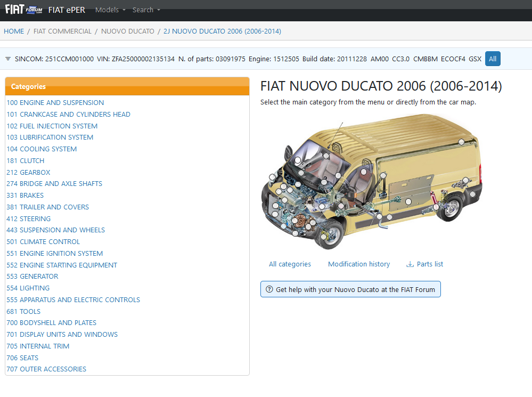
Task: Click Get help at the FIAT Forum button
Action: click(x=350, y=289)
